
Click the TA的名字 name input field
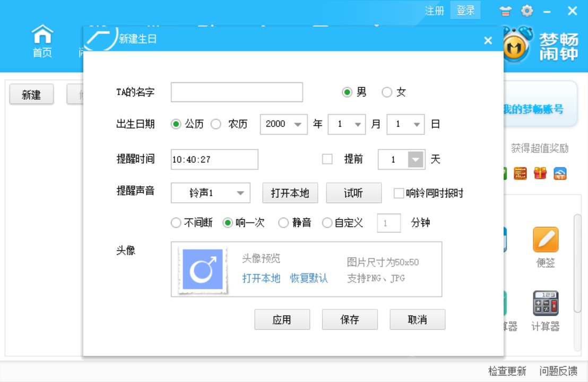pos(236,91)
